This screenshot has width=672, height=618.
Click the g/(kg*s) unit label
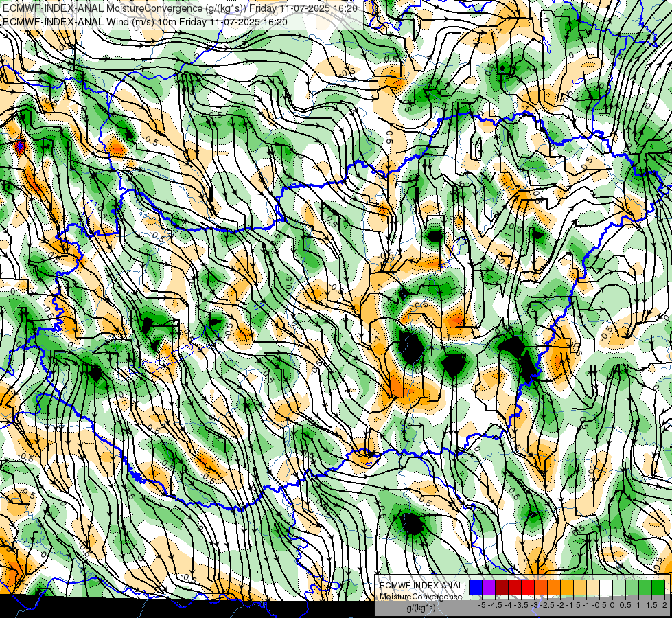point(421,608)
